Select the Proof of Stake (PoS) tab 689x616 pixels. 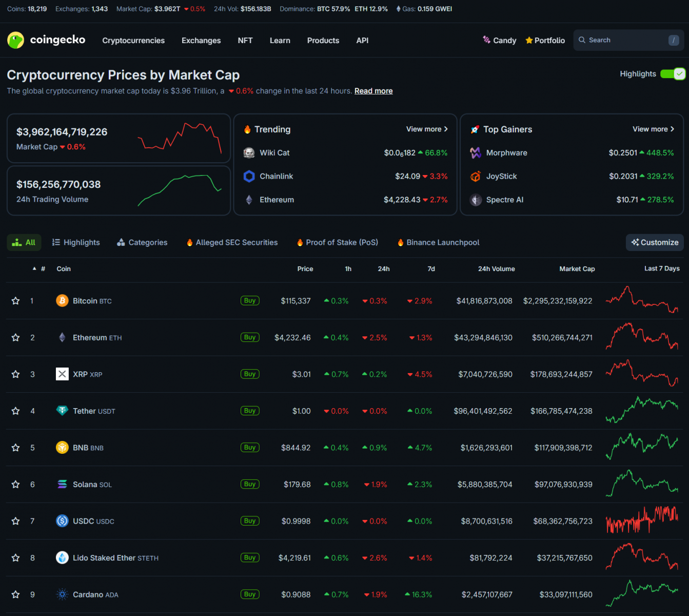(337, 242)
